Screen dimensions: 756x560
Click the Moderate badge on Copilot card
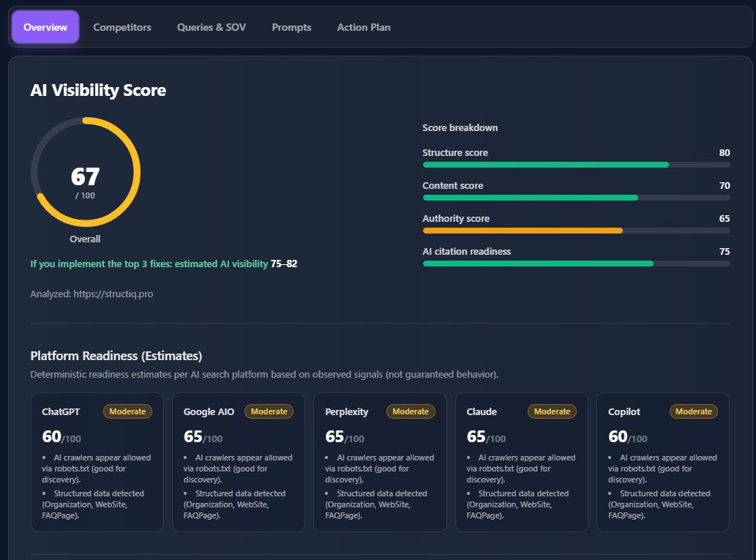coord(693,411)
